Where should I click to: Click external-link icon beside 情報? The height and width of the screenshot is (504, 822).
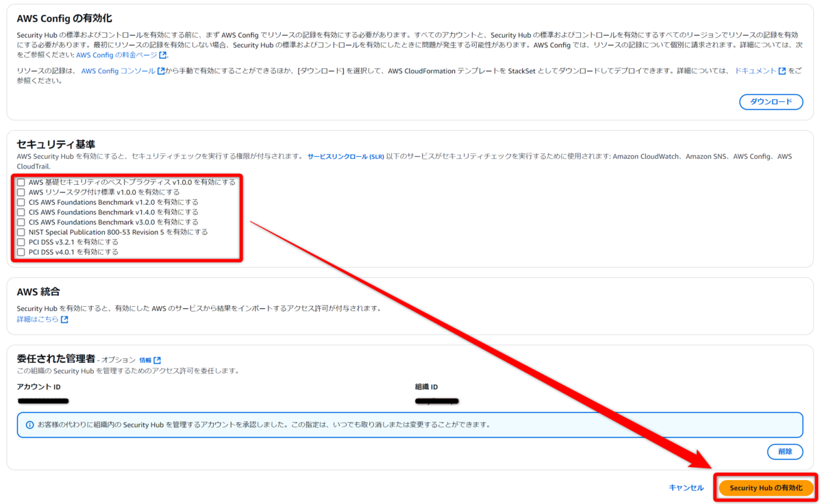(158, 360)
